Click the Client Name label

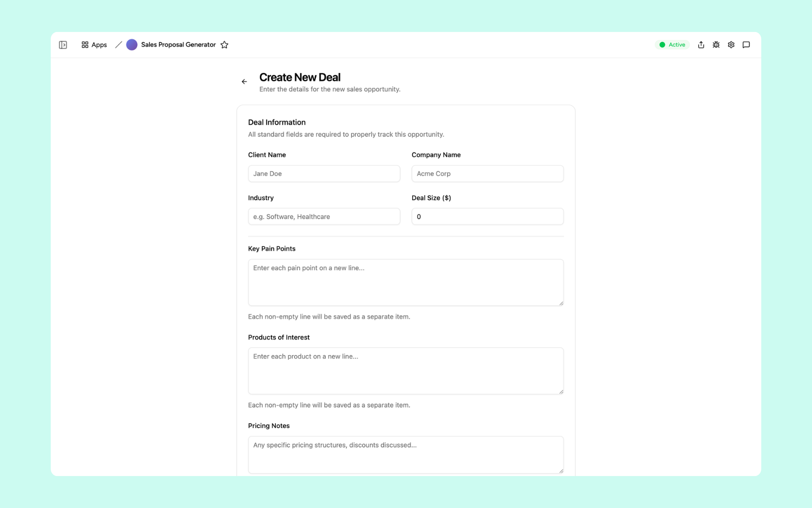click(x=267, y=155)
